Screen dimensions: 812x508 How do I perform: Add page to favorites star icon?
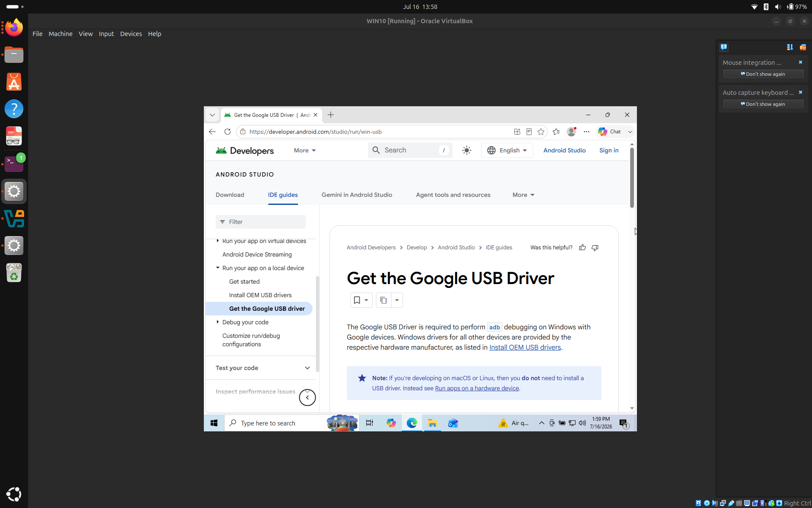pos(541,132)
